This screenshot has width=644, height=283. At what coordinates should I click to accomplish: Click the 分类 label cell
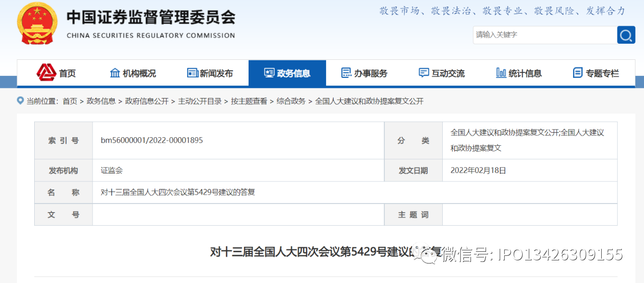414,140
